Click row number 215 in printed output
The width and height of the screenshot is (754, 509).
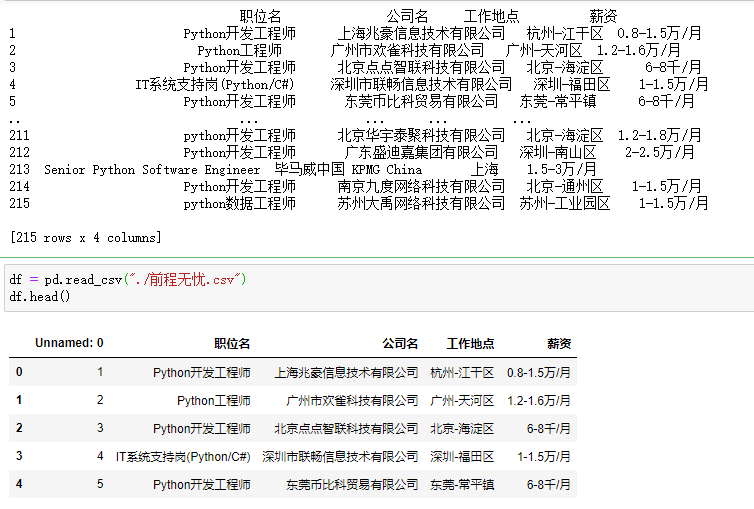pos(19,203)
